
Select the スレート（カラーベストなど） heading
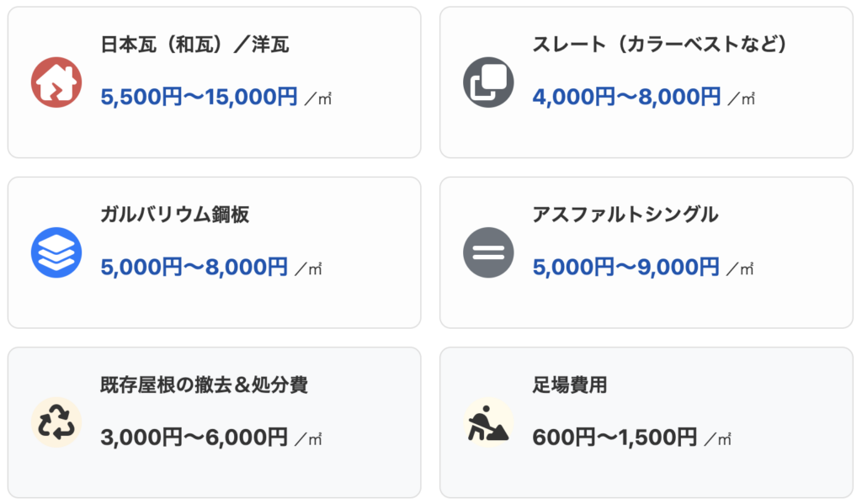coord(659,45)
